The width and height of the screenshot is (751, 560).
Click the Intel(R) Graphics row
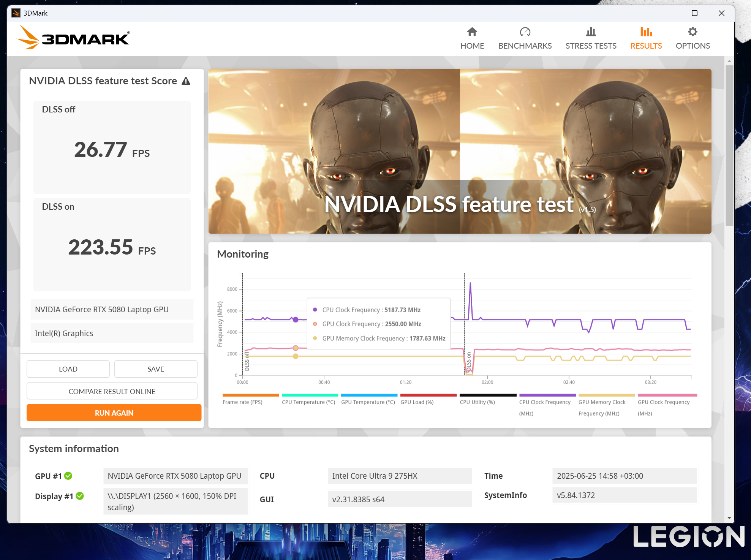click(x=112, y=333)
